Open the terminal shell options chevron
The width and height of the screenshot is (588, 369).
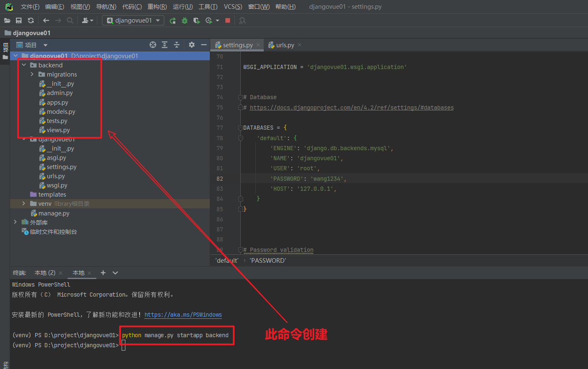pos(115,273)
